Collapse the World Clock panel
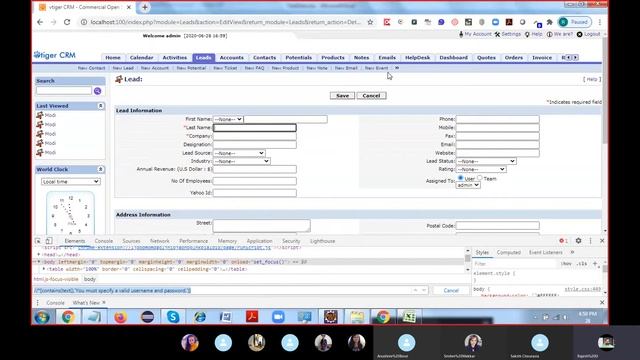The height and width of the screenshot is (360, 640). coord(100,169)
